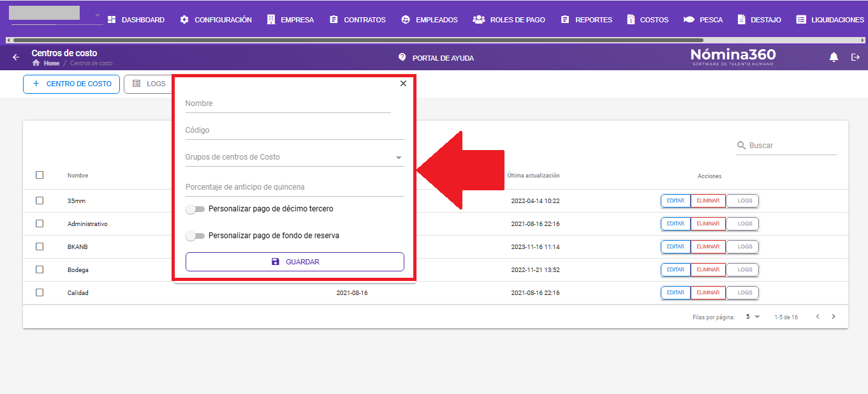Check the BKANB row checkbox
The image size is (868, 394).
click(40, 246)
